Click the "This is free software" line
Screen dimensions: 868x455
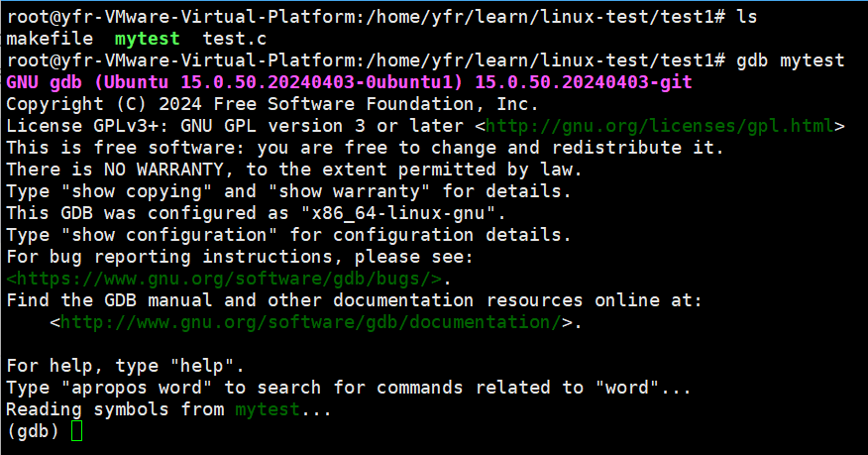[x=365, y=149]
